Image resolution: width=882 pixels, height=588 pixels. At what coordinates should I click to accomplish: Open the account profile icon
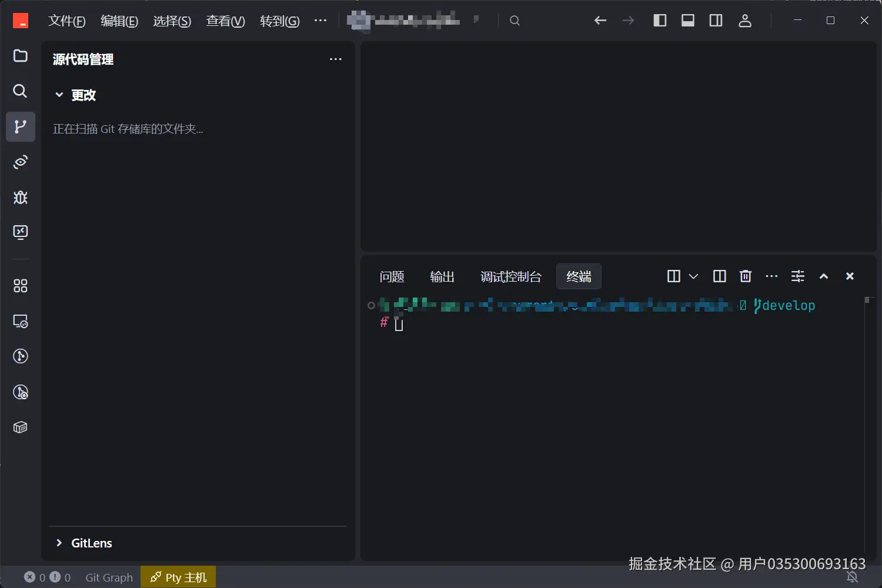point(745,21)
